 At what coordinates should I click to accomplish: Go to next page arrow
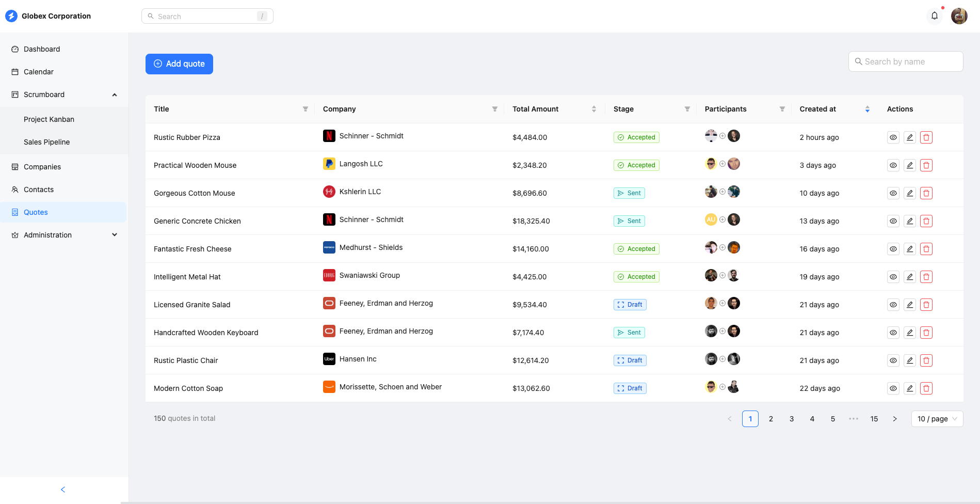(x=895, y=419)
